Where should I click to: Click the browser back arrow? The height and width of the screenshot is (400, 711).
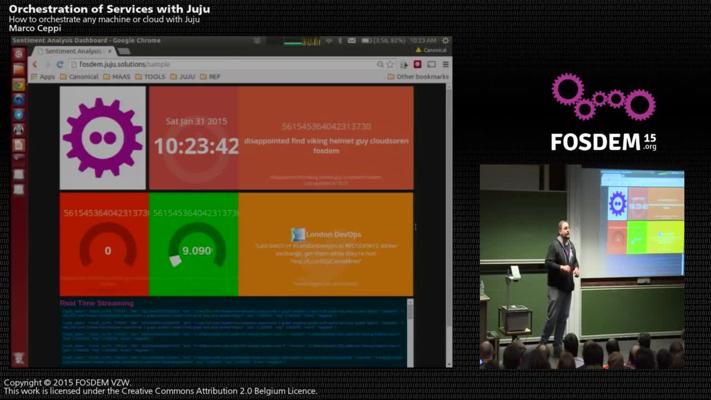pyautogui.click(x=35, y=64)
